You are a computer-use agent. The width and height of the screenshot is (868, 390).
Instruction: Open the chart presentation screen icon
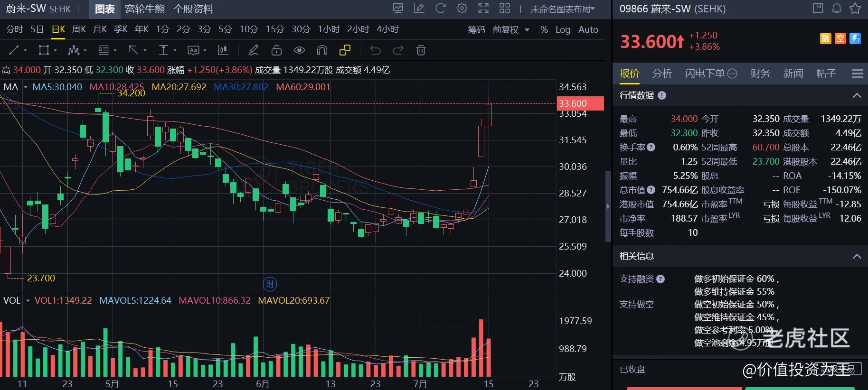click(x=398, y=9)
